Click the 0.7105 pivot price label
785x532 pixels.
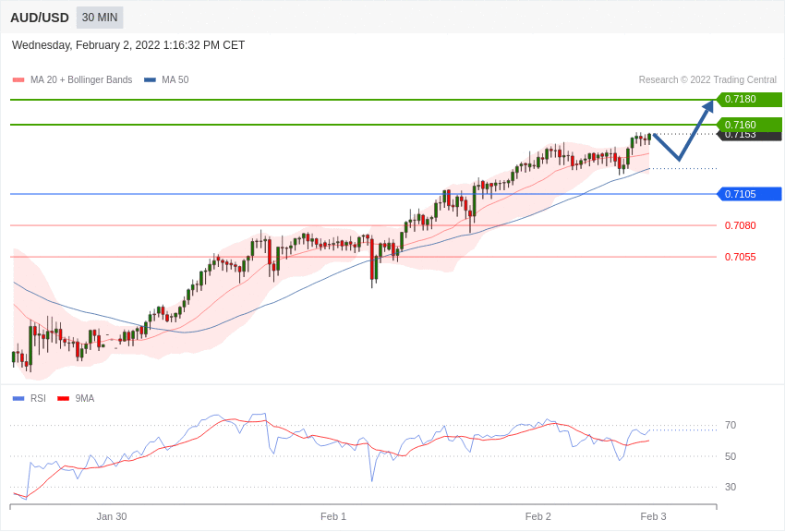click(749, 194)
